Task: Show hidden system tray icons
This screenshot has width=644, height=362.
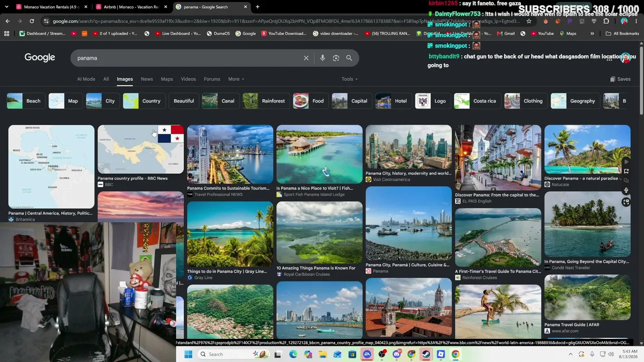Action: pos(571,354)
